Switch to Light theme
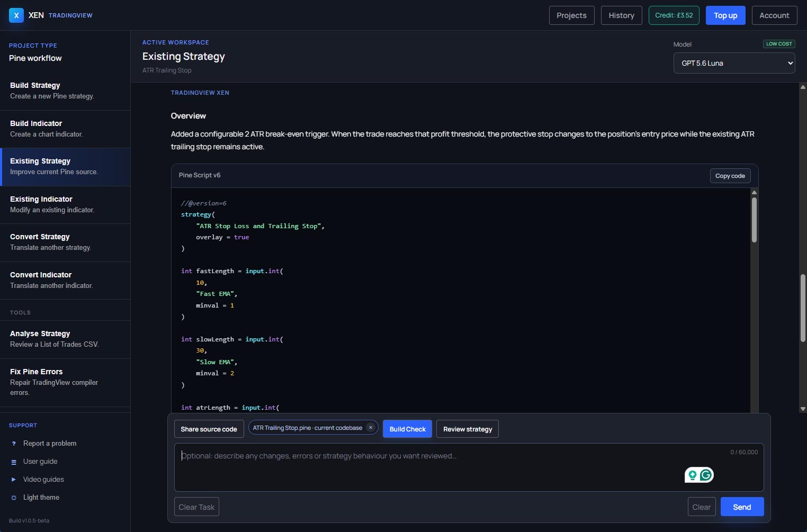The height and width of the screenshot is (532, 807). coord(41,498)
